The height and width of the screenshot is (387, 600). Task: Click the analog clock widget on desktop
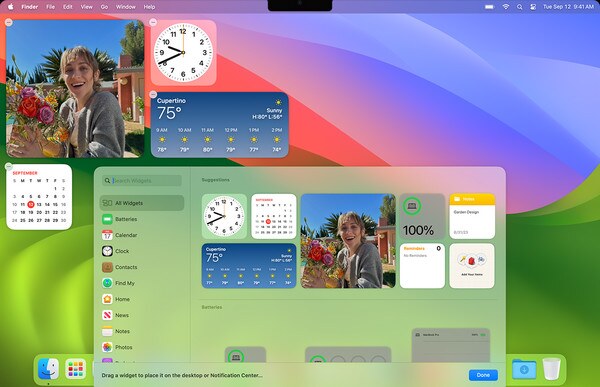(x=183, y=52)
